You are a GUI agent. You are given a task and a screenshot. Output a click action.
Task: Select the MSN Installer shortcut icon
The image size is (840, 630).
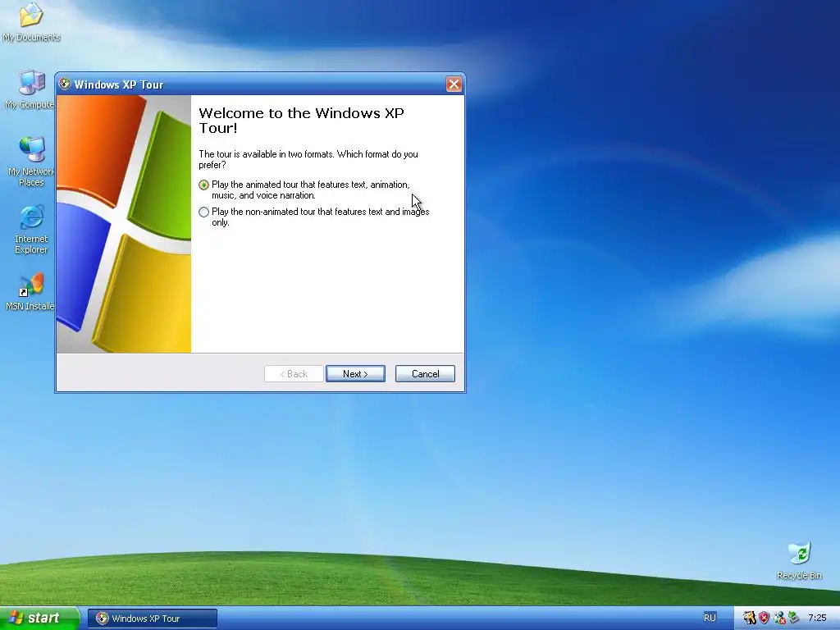click(x=31, y=285)
